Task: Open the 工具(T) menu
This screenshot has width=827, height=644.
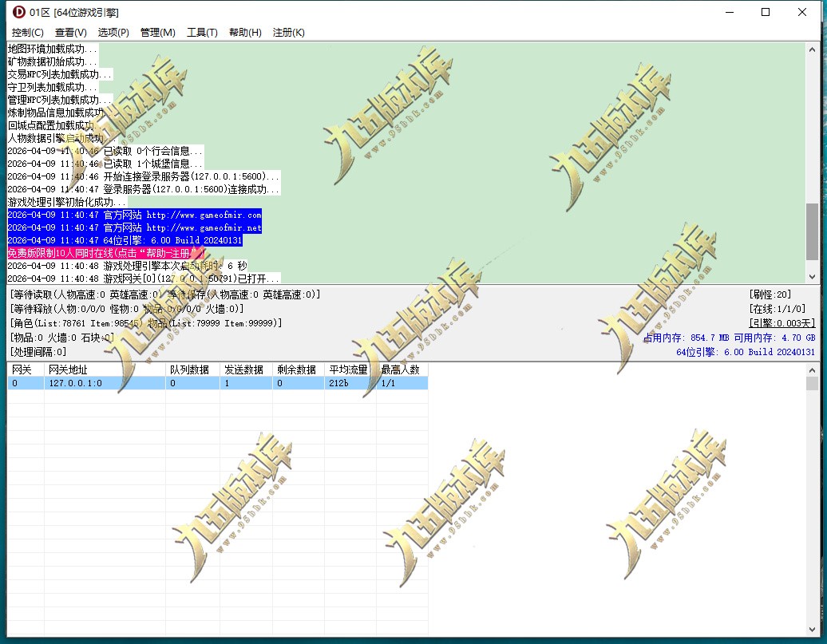Action: point(202,33)
